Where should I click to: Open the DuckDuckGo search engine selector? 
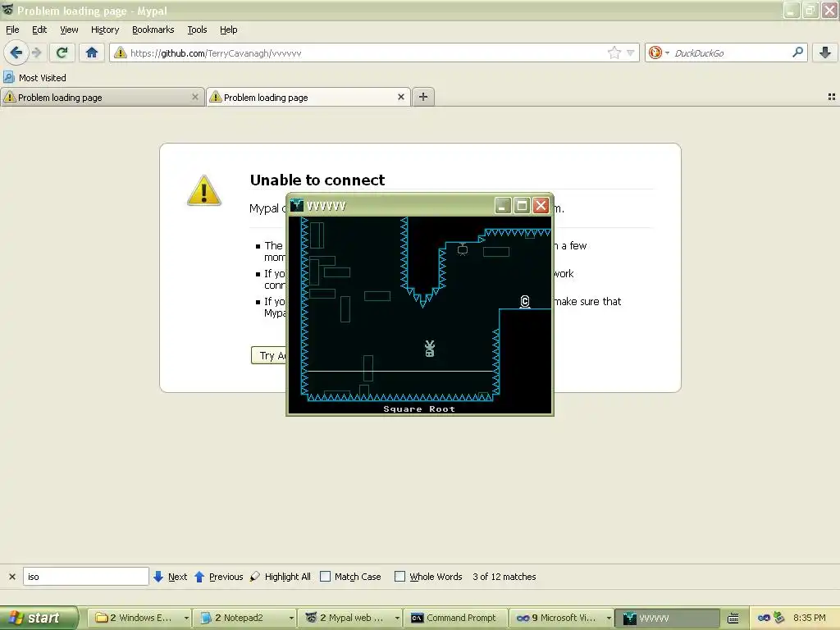click(x=659, y=52)
